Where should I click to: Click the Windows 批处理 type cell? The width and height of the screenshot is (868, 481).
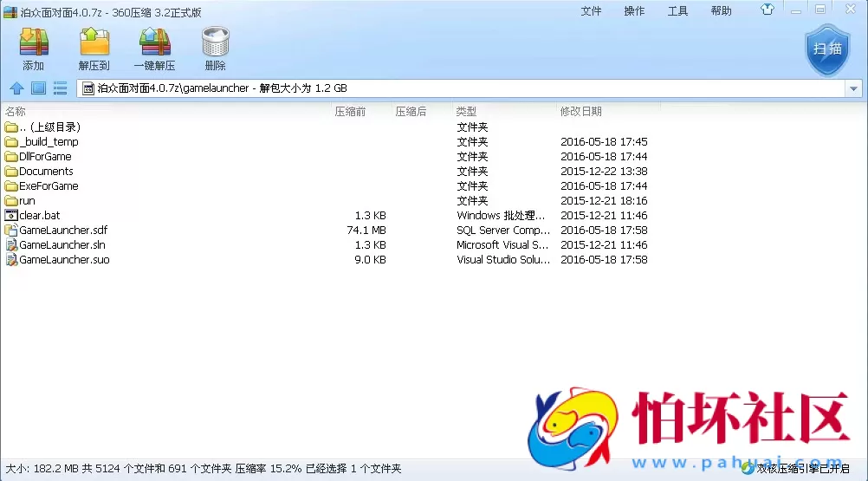pyautogui.click(x=501, y=215)
